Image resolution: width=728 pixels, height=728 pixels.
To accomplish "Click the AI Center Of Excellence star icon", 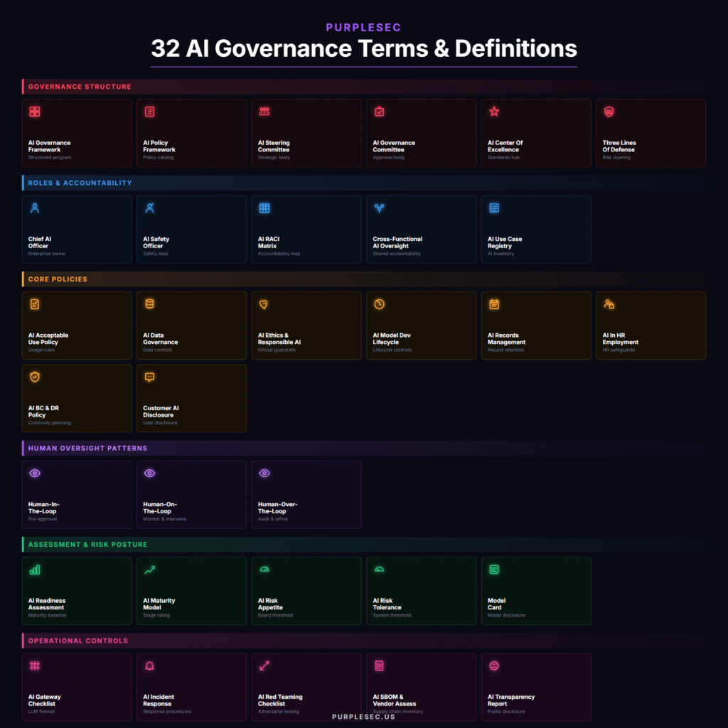I will 494,112.
